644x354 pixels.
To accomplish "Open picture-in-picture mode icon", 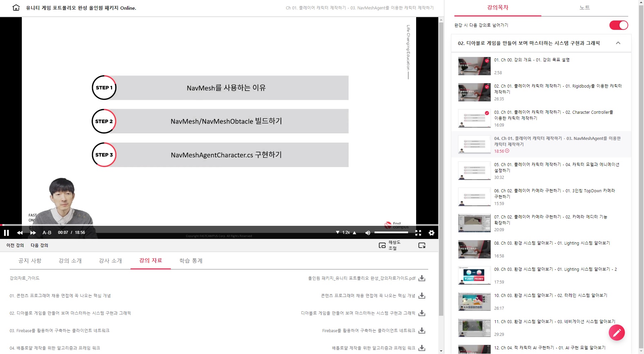I will 382,245.
